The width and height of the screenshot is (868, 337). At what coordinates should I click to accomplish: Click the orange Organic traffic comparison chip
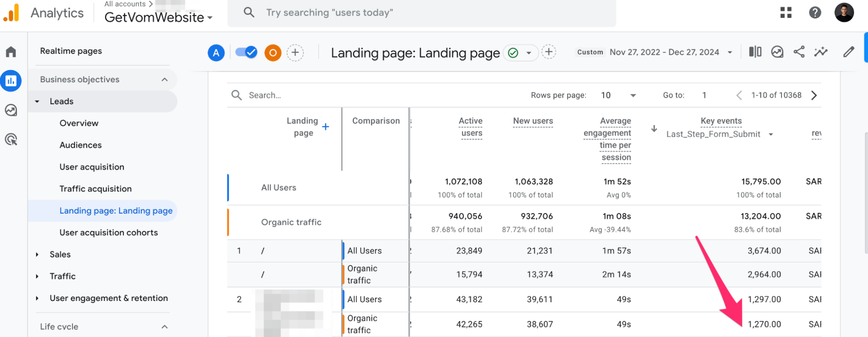click(x=273, y=53)
